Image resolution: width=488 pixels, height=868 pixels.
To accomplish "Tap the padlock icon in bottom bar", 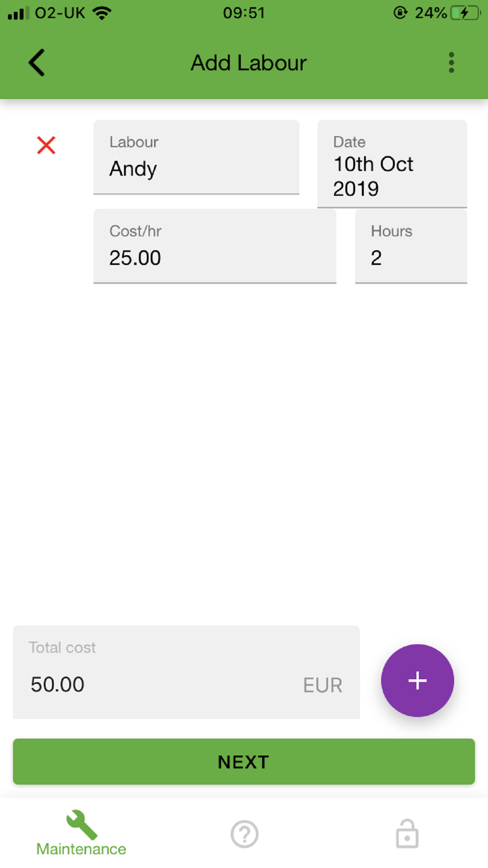I will pyautogui.click(x=407, y=834).
